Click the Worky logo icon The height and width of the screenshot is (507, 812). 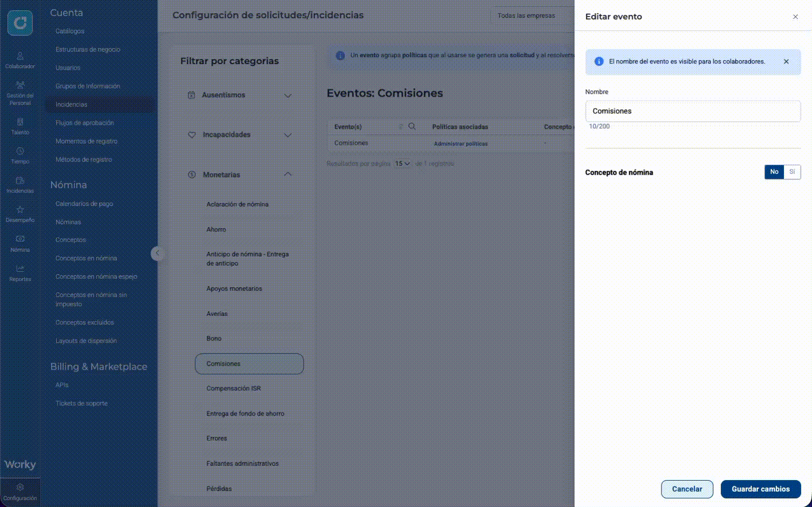click(20, 23)
